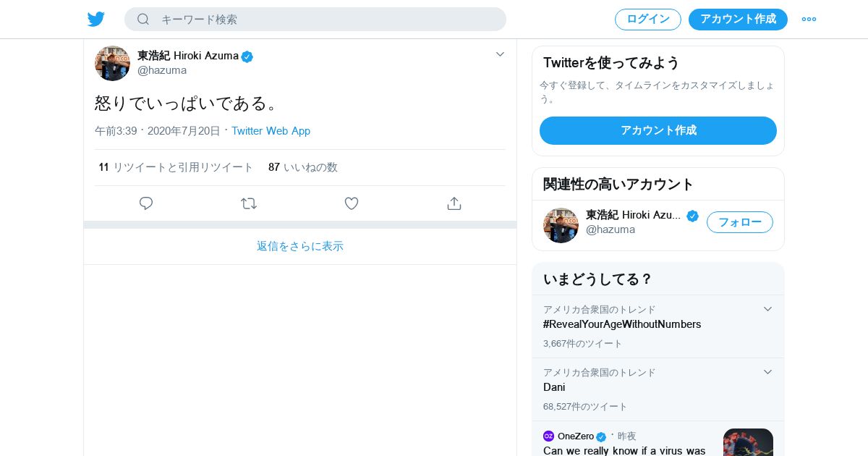Screen dimensions: 868x456
Task: Click the ログイン button
Action: (x=648, y=20)
